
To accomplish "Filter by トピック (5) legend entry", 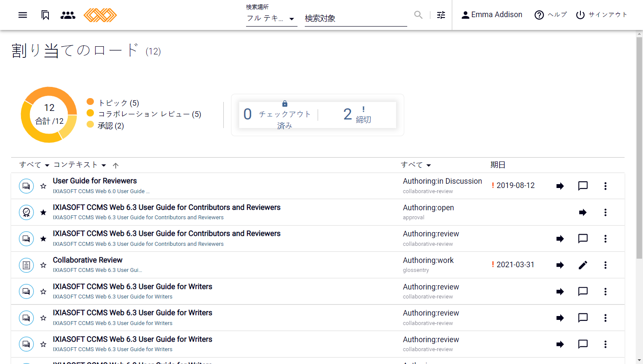I will (113, 103).
